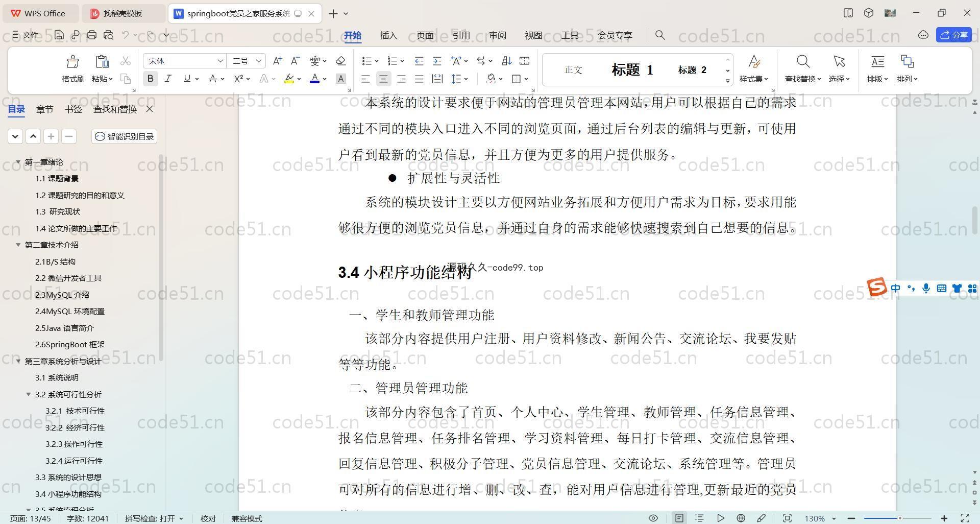Open the bullet list dropdown arrow
Viewport: 980px width, 524px height.
pyautogui.click(x=377, y=61)
